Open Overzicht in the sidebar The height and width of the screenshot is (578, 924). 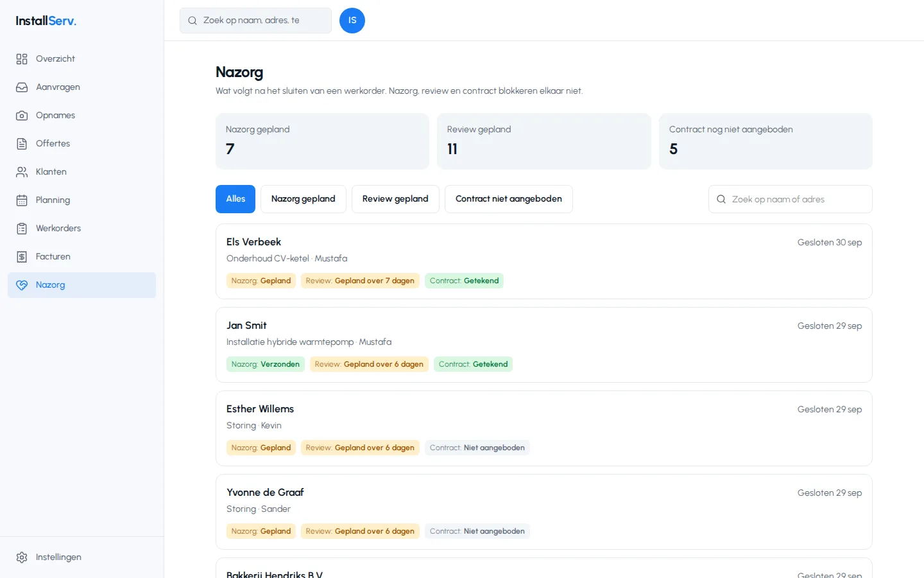[81, 59]
